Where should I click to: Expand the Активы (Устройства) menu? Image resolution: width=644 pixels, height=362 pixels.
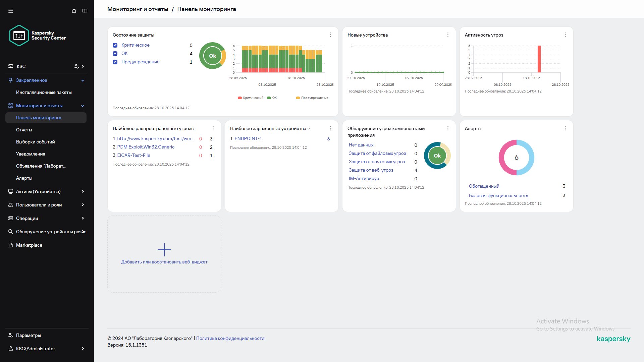coord(83,191)
